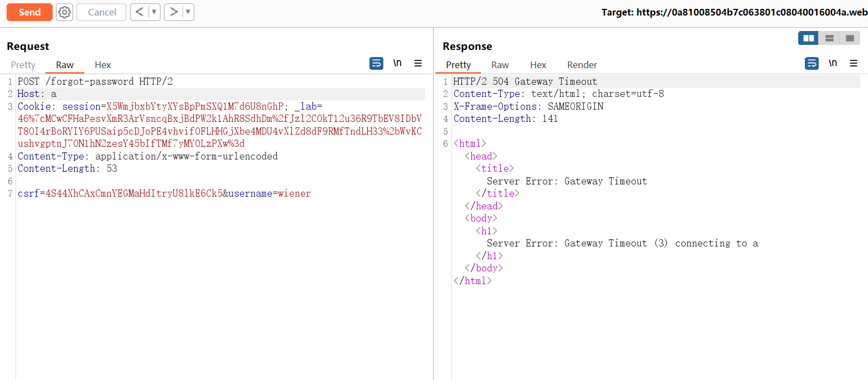Open the Response panel hamburger menu

pos(854,64)
